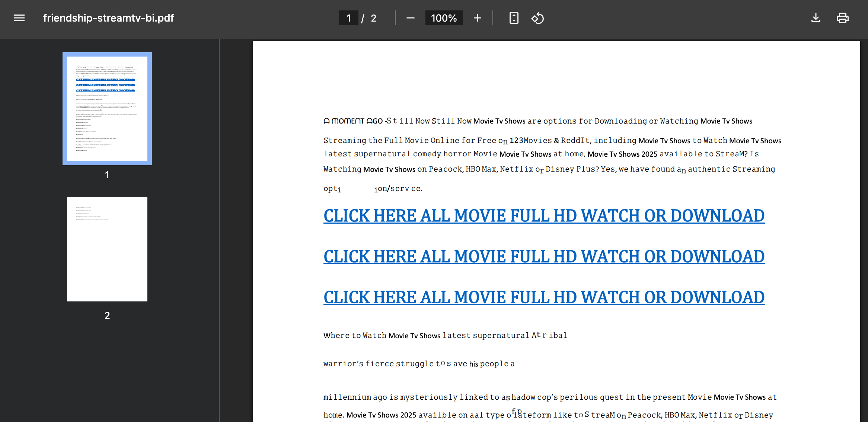Click the 100% zoom level field
This screenshot has width=868, height=422.
click(x=444, y=18)
